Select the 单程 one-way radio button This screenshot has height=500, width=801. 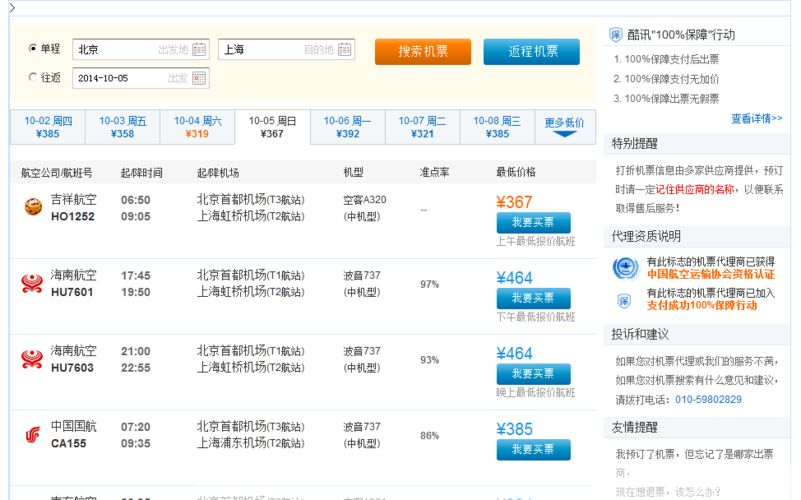click(x=33, y=48)
